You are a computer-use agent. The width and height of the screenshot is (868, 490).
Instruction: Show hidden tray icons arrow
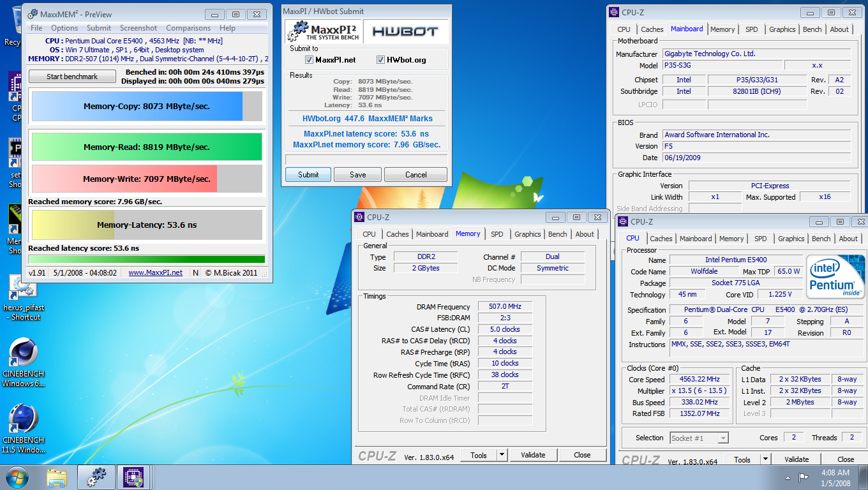[x=789, y=477]
